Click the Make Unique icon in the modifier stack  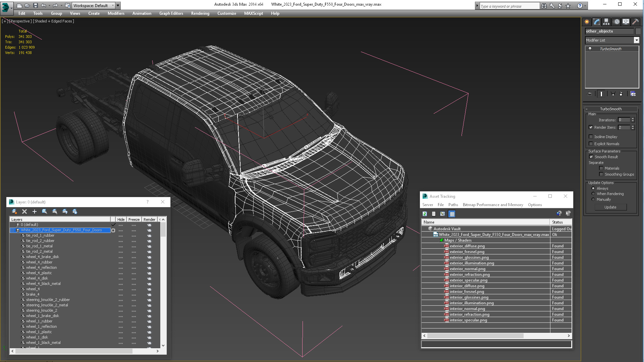613,94
